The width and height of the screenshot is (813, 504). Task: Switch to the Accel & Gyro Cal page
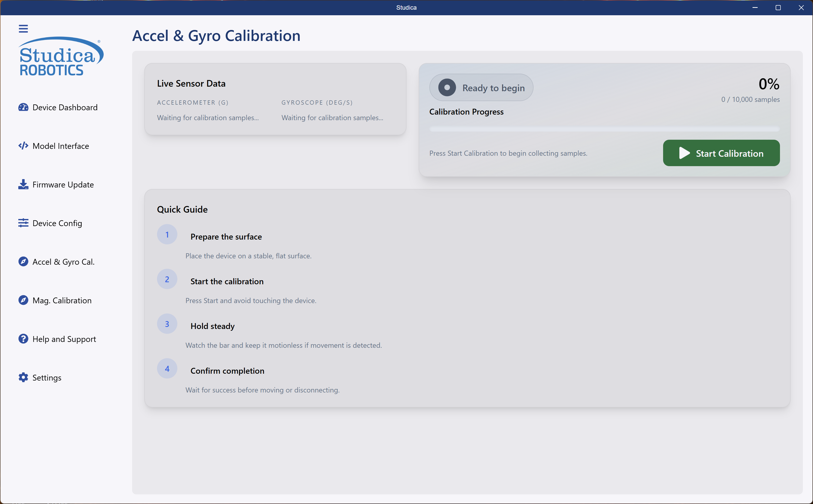click(63, 262)
